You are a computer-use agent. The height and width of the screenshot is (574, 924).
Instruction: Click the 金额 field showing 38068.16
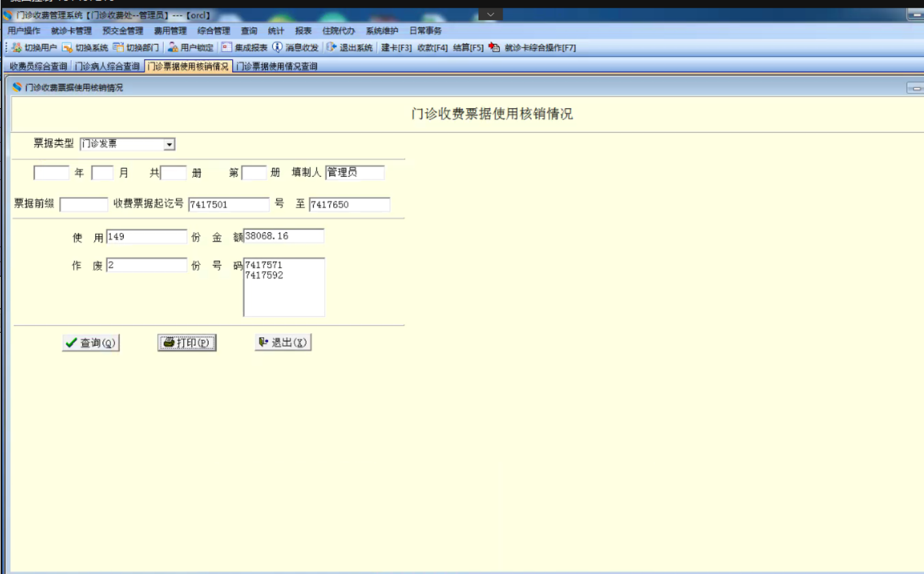284,235
